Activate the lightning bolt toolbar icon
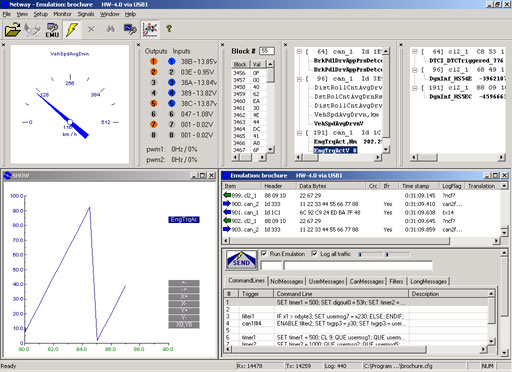Viewport: 512px width, 372px height. tap(72, 30)
